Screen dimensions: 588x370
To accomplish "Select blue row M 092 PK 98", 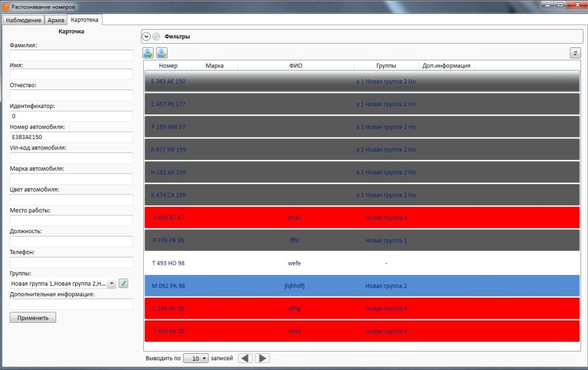I will point(362,286).
